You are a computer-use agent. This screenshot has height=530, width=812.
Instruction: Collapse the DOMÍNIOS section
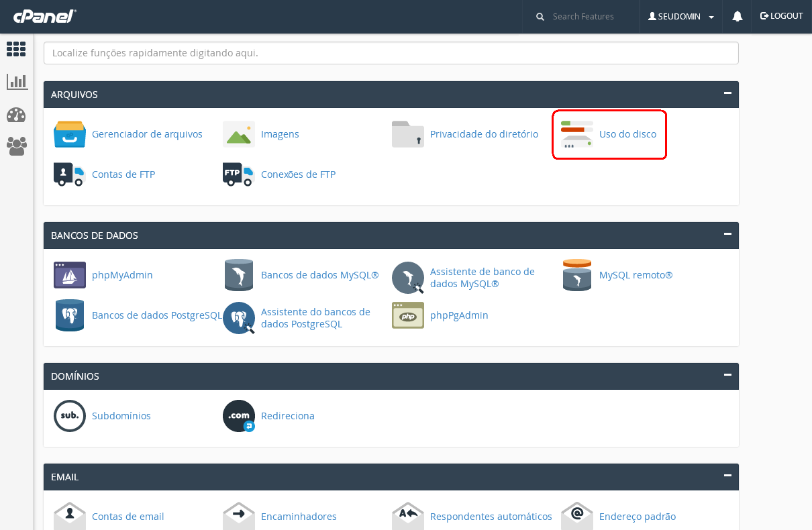point(727,375)
